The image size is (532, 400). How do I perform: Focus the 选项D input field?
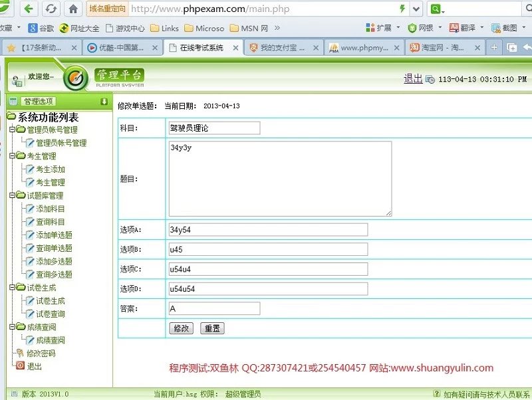click(268, 289)
